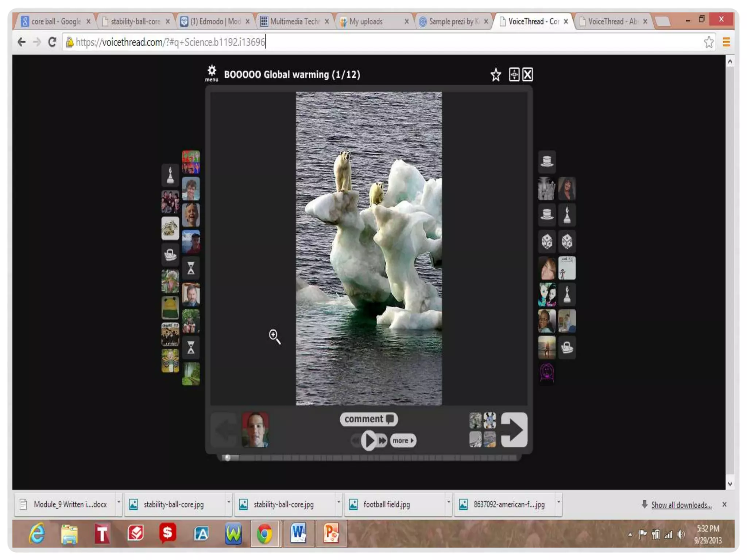Click the timeline scrubber handle

(227, 458)
